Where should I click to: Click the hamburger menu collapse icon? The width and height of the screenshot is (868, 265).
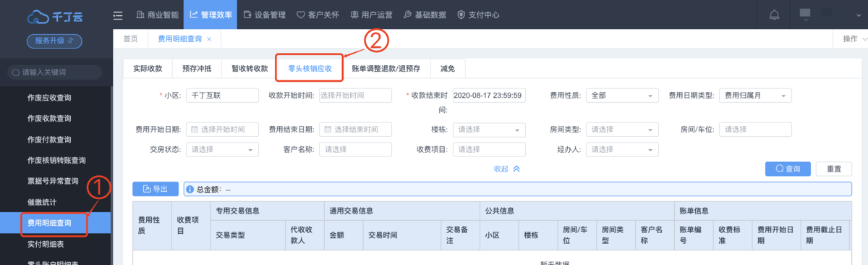coord(118,14)
